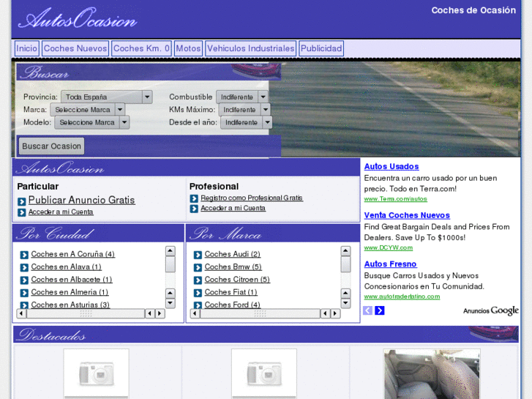This screenshot has height=399, width=532.
Task: Open www.autotraderlatino.com link
Action: 402,297
